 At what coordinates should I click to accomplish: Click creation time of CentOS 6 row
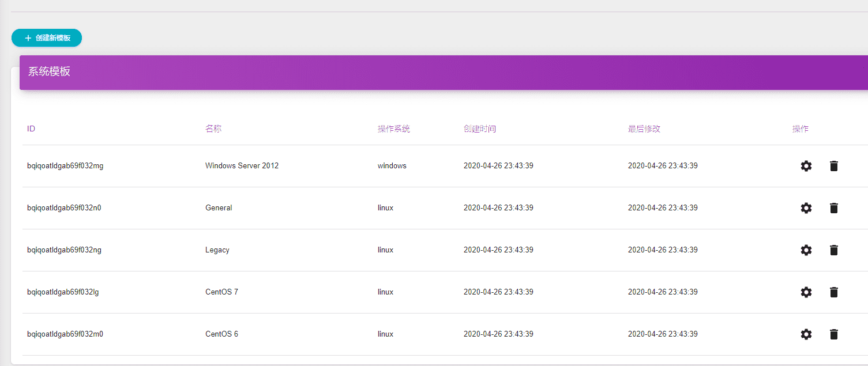click(498, 334)
